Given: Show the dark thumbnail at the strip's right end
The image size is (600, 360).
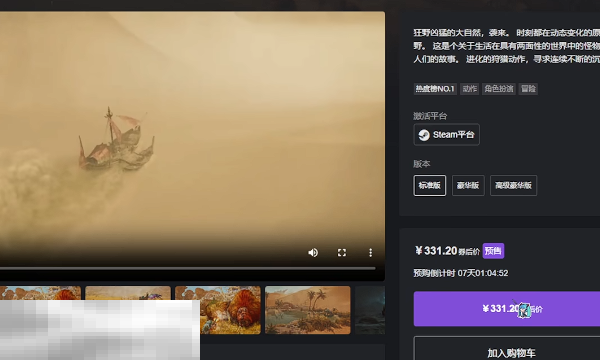Looking at the screenshot, I should tap(370, 310).
